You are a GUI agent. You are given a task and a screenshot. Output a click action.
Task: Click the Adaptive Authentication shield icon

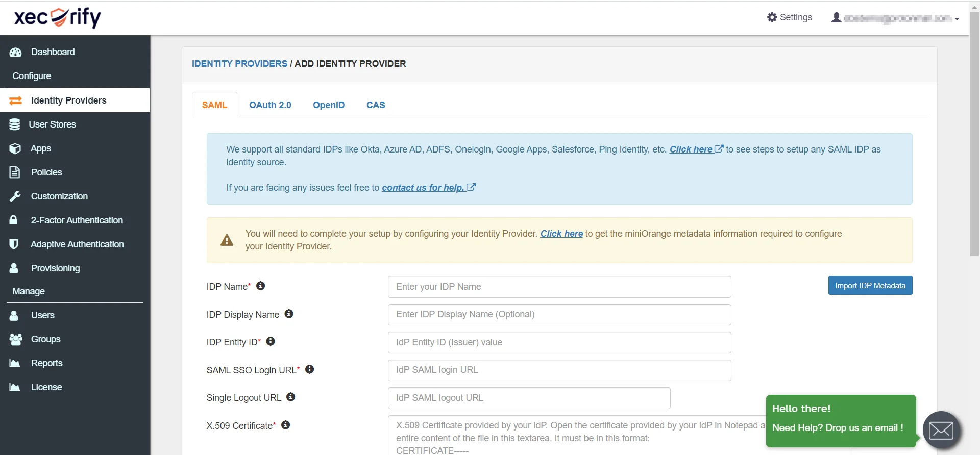(x=14, y=244)
